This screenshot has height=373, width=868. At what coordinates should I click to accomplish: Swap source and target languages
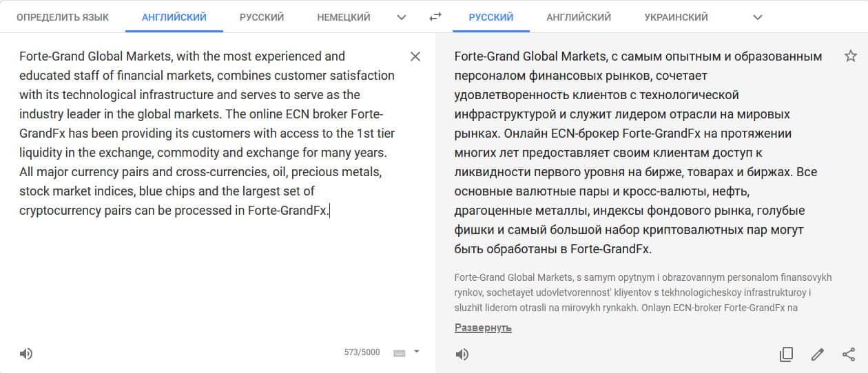point(435,17)
